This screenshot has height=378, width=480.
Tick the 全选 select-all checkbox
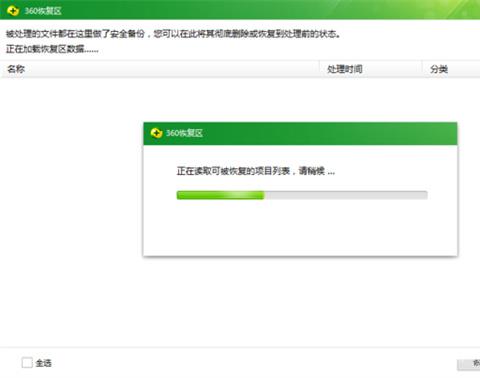pyautogui.click(x=27, y=363)
